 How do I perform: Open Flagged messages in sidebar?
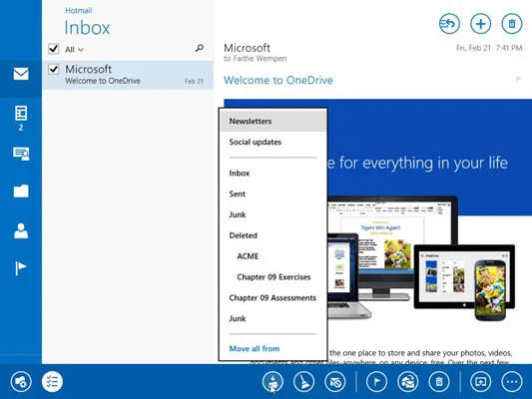pos(21,268)
